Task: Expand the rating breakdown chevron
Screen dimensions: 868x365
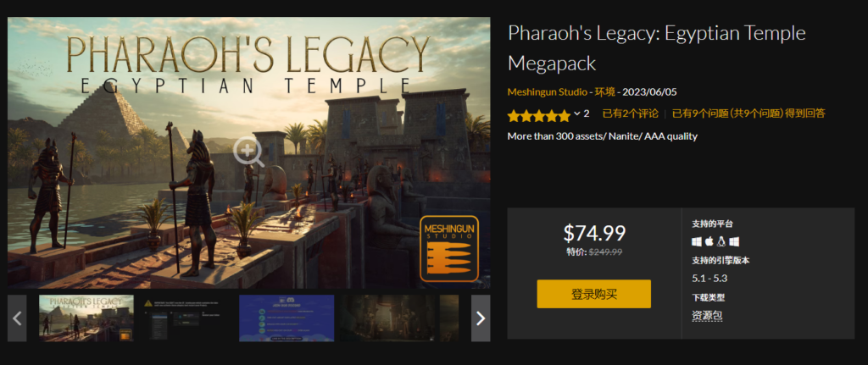Action: pos(577,113)
